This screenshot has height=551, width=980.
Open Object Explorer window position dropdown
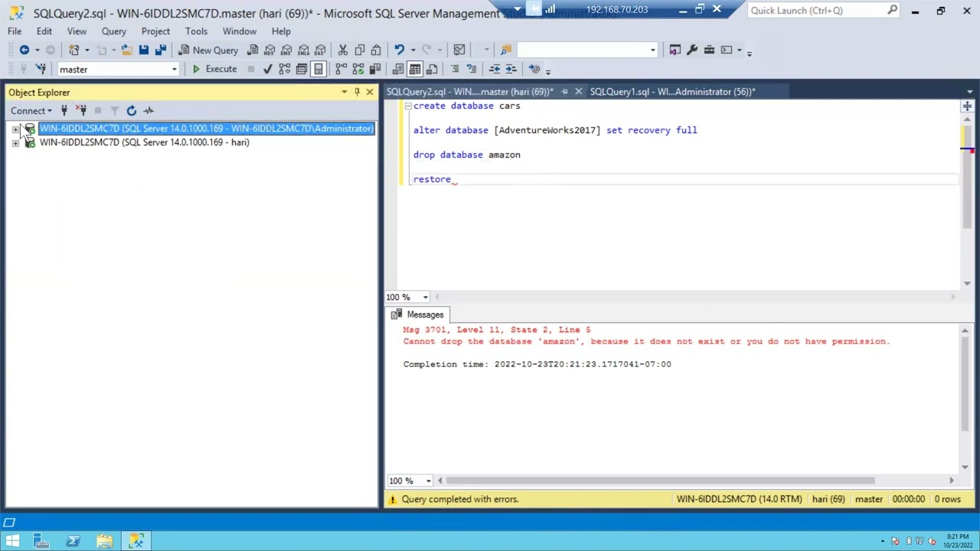click(x=344, y=92)
